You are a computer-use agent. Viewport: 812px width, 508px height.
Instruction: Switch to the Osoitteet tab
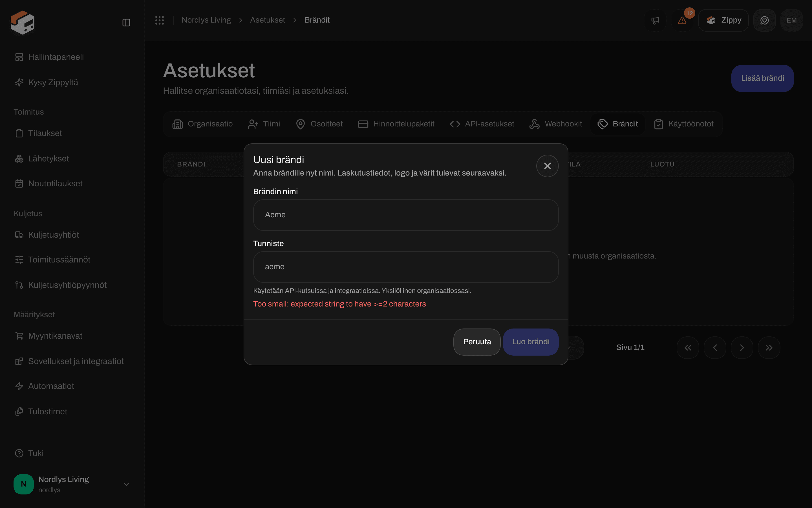pos(319,124)
